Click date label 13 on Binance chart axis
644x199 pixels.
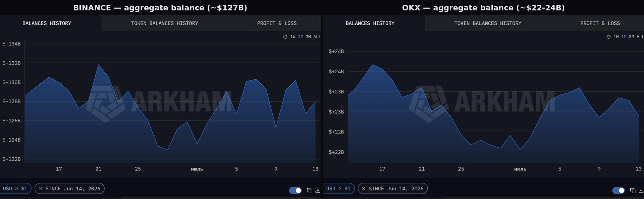(x=315, y=169)
